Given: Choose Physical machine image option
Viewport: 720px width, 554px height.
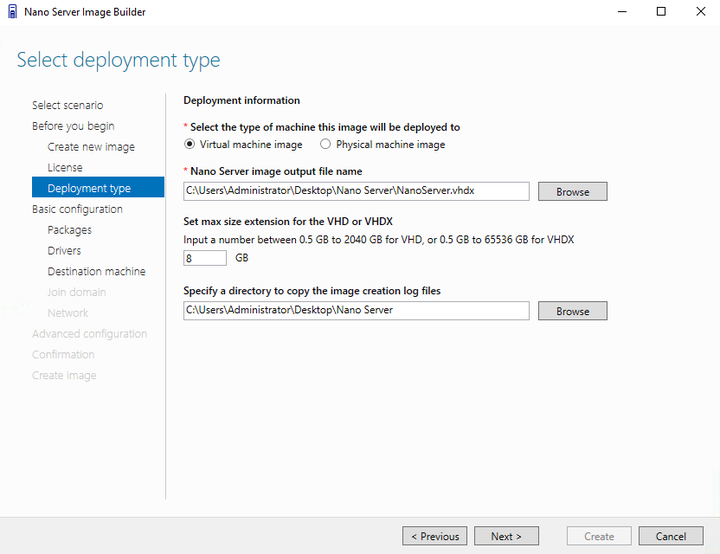Looking at the screenshot, I should 325,144.
